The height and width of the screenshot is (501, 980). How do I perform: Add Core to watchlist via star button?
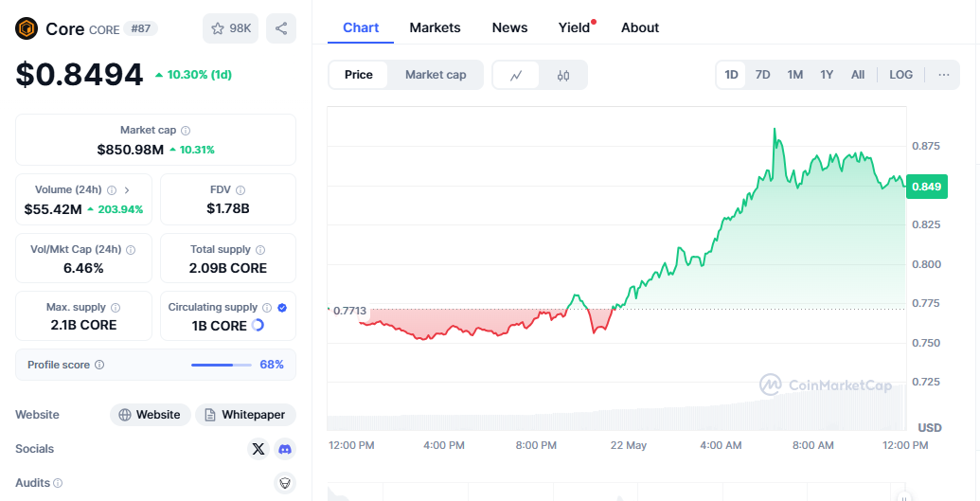[x=231, y=28]
